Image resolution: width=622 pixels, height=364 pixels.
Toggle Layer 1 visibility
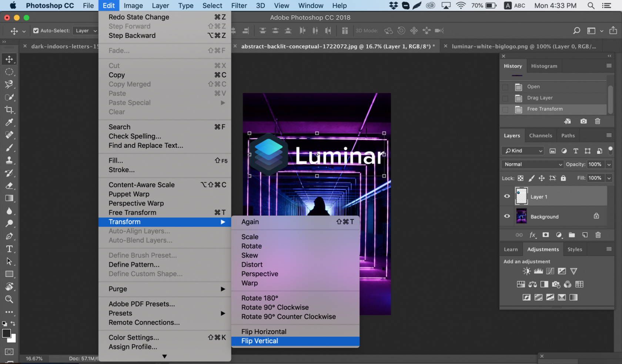[x=506, y=196]
